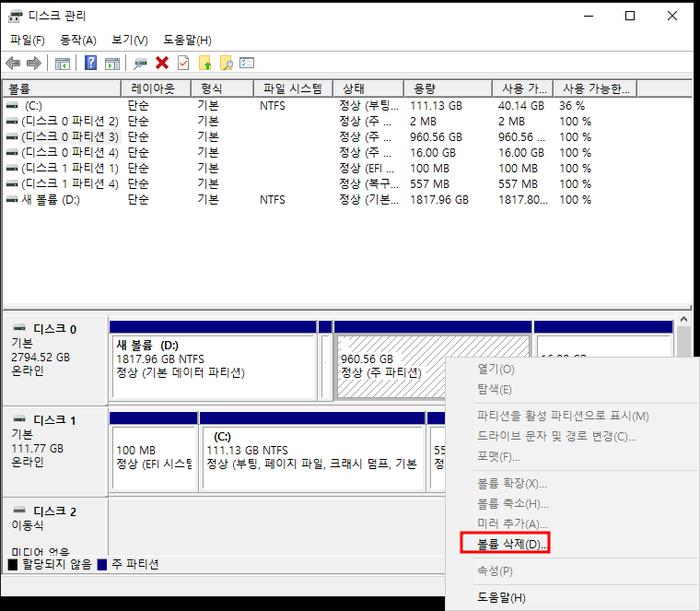Click the 111.13 GB capacity cell
Image resolution: width=700 pixels, height=611 pixels.
point(437,106)
